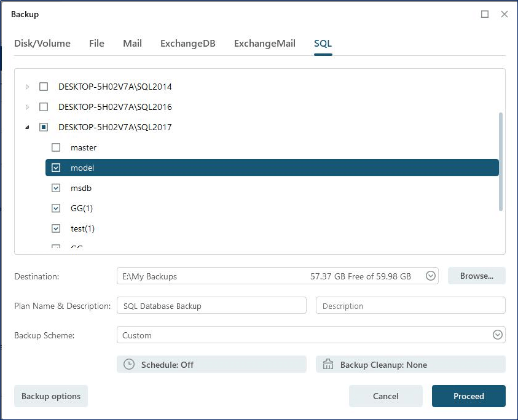Uncheck the msdb database checkbox
The height and width of the screenshot is (420, 518).
(x=56, y=188)
